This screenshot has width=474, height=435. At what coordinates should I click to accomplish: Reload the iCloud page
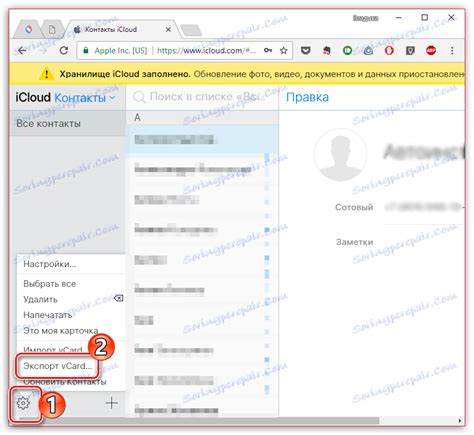[63, 51]
